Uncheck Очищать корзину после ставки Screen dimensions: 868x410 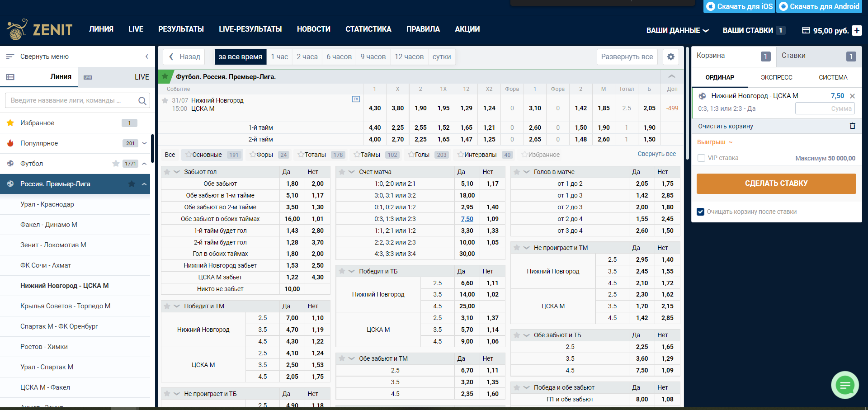[x=701, y=212]
